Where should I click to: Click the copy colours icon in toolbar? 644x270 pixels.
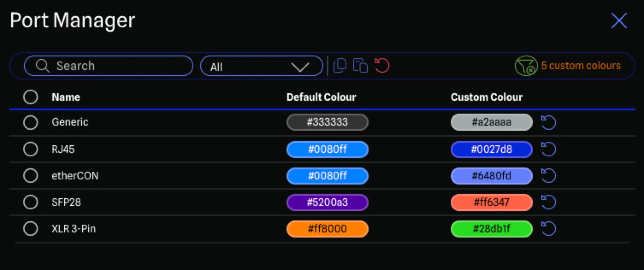pyautogui.click(x=340, y=66)
